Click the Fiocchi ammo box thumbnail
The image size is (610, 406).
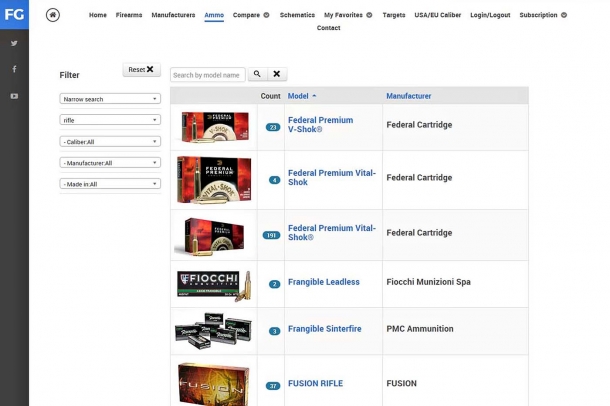click(214, 285)
